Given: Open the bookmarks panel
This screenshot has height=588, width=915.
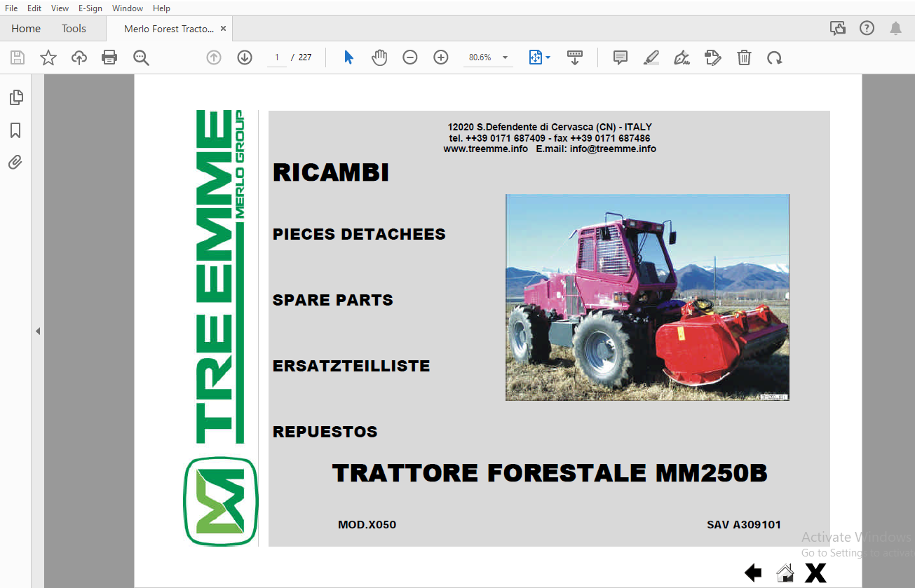Looking at the screenshot, I should [x=15, y=130].
